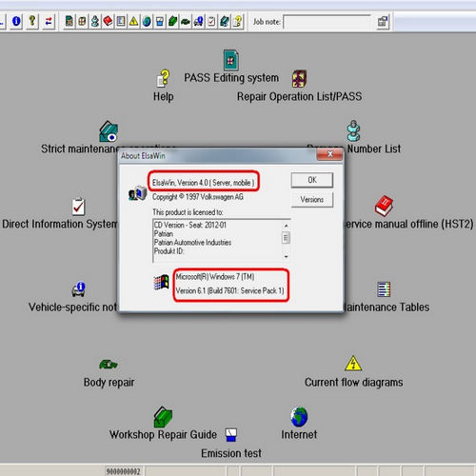
Task: Open Emission test main icon
Action: 231,434
